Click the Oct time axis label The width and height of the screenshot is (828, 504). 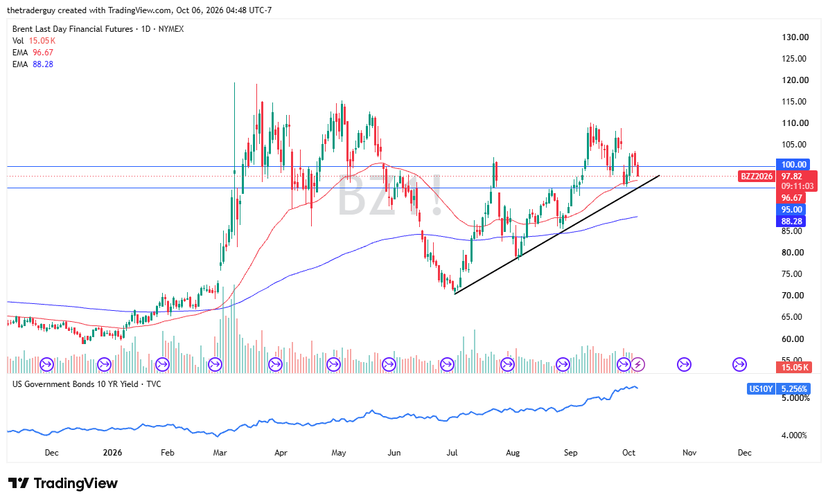point(628,452)
